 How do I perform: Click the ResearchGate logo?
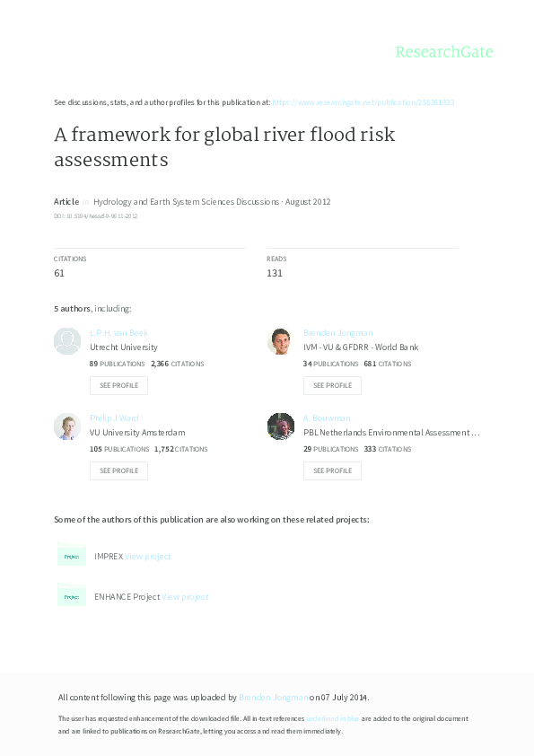tap(443, 52)
